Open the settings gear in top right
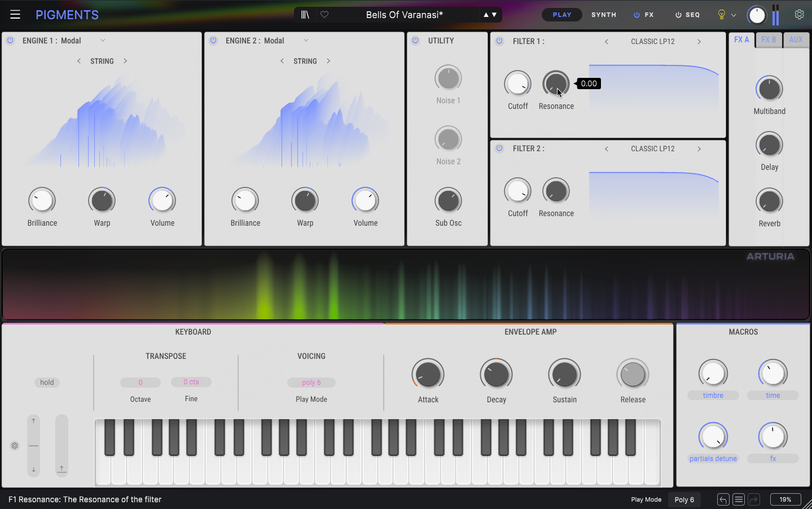Viewport: 812px width, 509px height. click(x=799, y=15)
